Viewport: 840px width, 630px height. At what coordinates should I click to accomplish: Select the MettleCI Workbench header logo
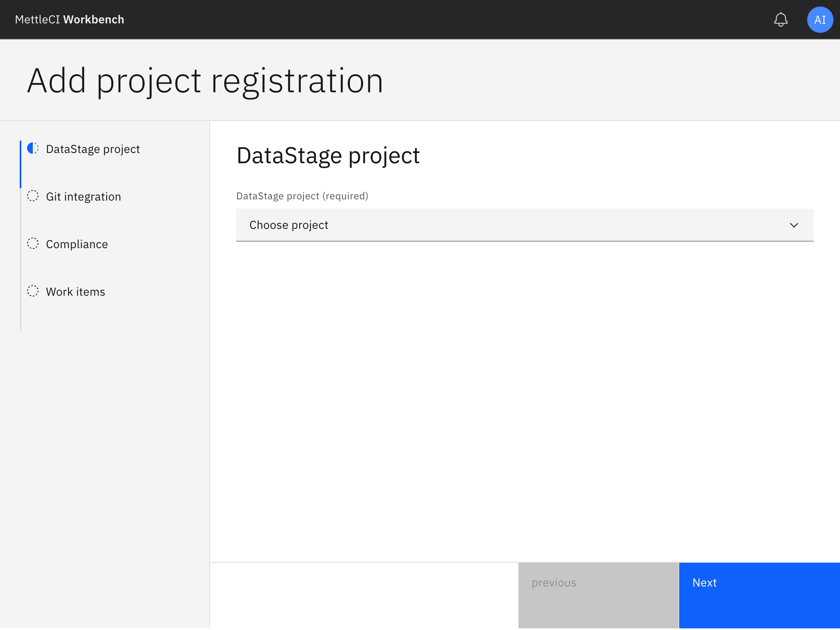click(69, 19)
